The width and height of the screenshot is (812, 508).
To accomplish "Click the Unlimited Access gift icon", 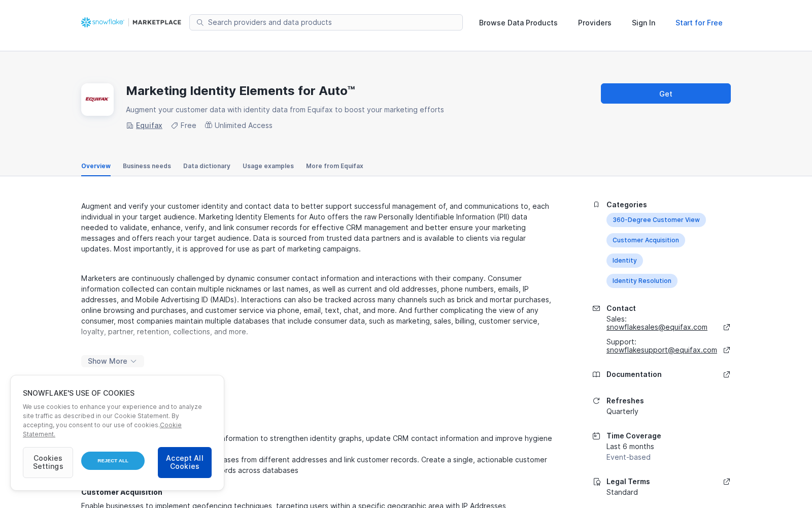I will click(209, 125).
